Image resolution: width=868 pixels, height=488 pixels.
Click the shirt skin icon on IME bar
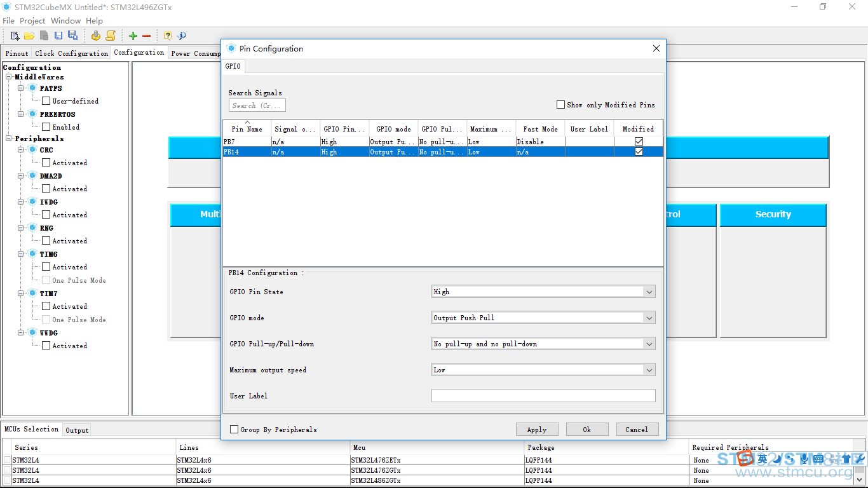click(846, 459)
